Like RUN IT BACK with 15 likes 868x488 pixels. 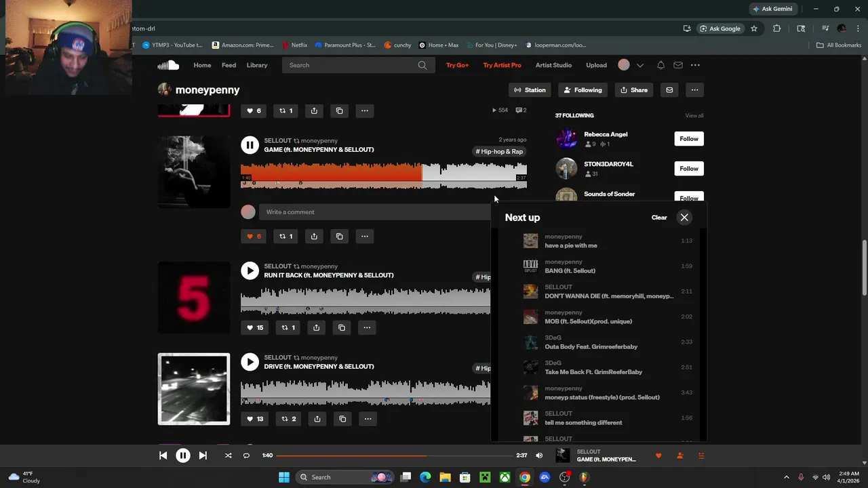(x=255, y=327)
